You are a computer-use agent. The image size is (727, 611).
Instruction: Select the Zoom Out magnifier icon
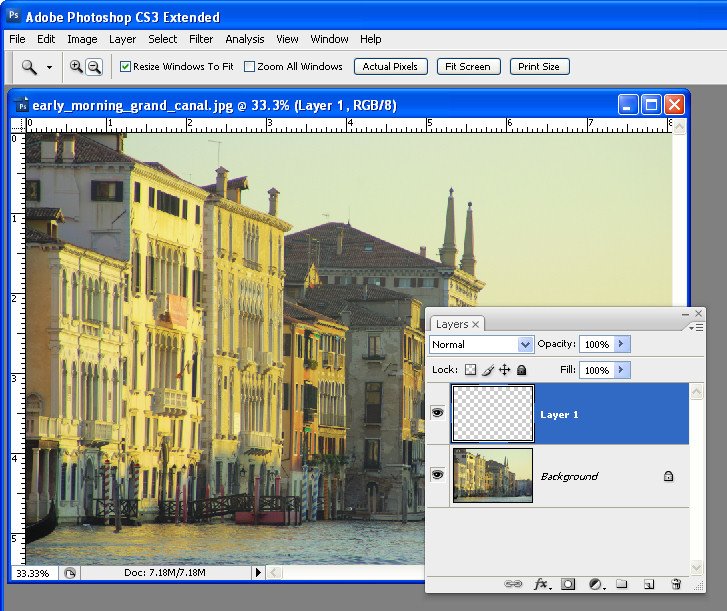(x=94, y=67)
